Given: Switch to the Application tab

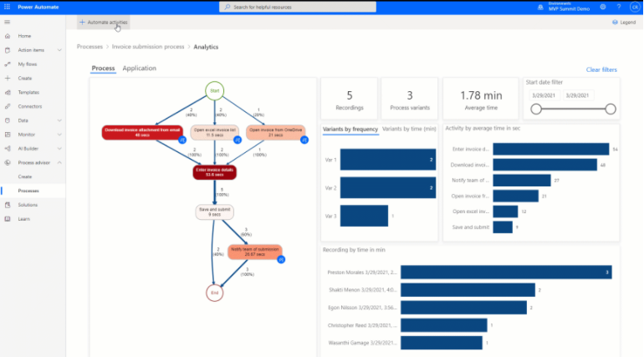Looking at the screenshot, I should [x=139, y=68].
